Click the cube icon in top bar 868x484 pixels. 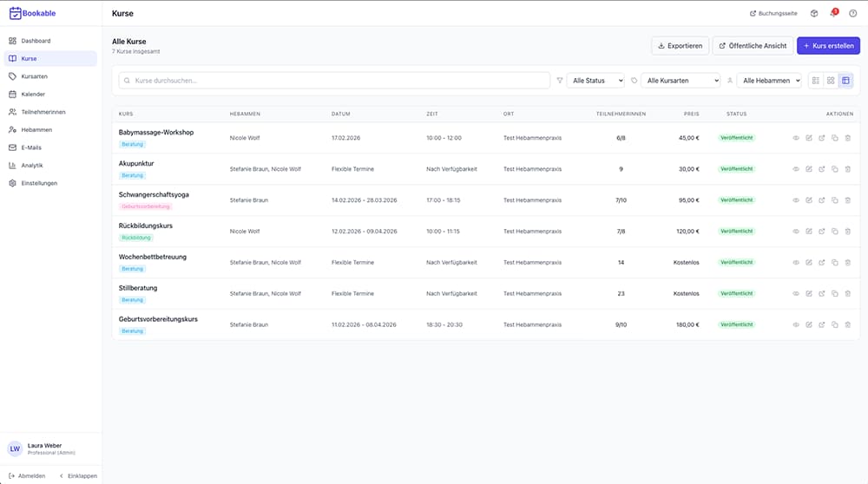[814, 13]
